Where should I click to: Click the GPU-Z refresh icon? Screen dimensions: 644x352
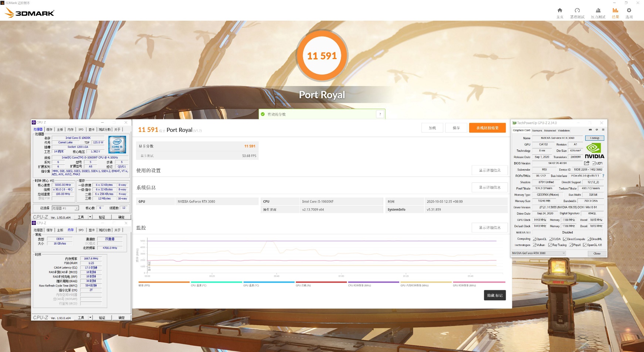[x=597, y=130]
